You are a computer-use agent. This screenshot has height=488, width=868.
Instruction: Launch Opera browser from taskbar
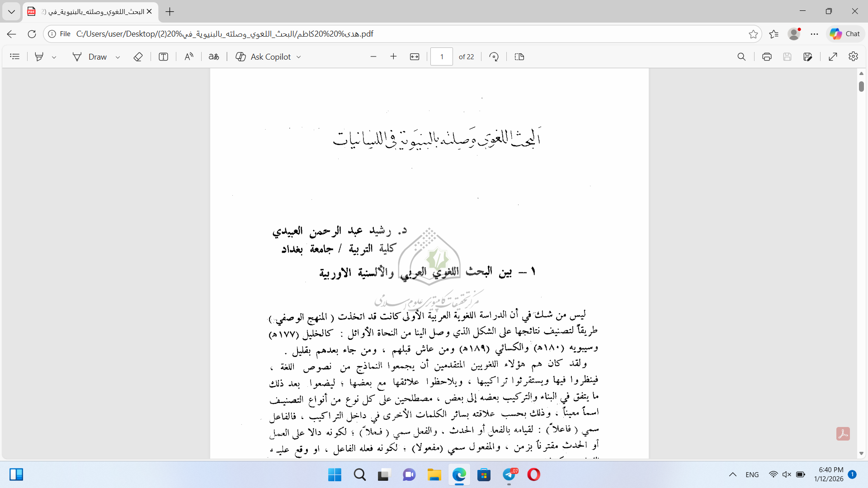(534, 474)
